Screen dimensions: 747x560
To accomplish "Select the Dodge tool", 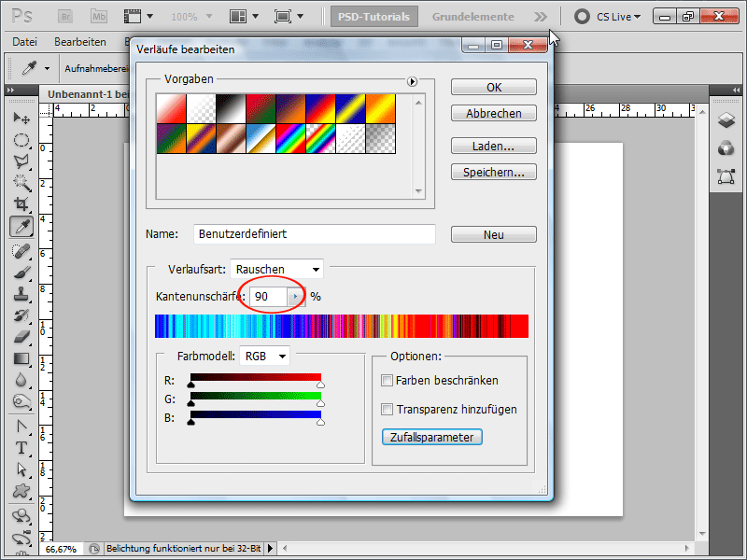I will 21,401.
